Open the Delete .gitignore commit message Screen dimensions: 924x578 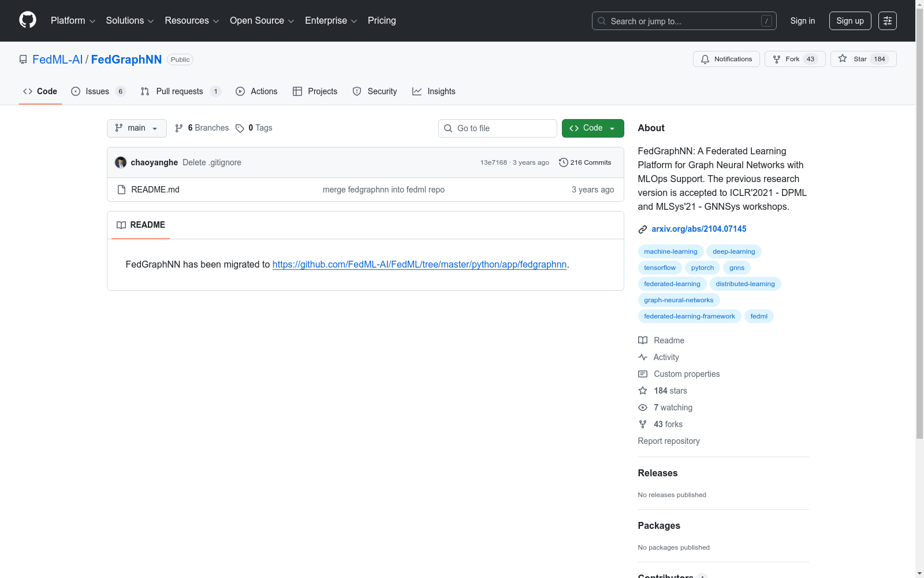click(212, 162)
